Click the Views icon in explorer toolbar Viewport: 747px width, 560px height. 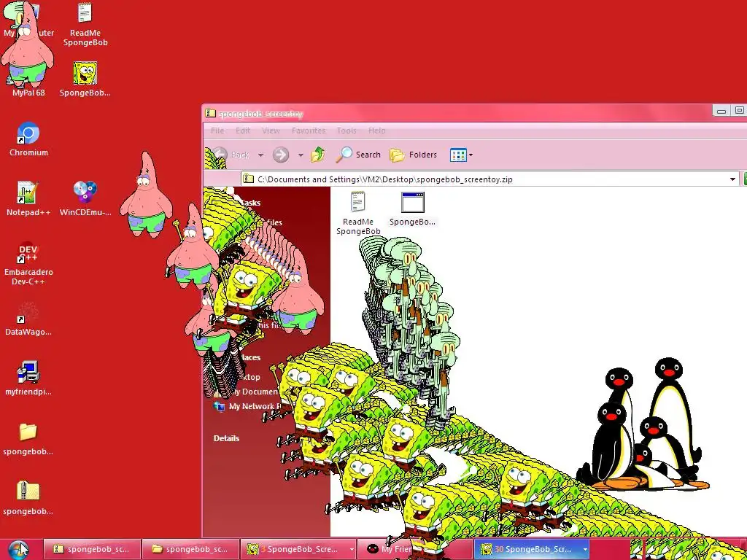[x=458, y=155]
